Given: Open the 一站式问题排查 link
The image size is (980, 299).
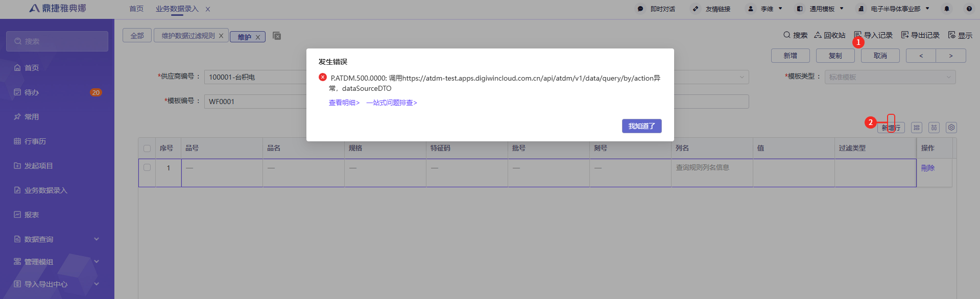Looking at the screenshot, I should pos(392,103).
